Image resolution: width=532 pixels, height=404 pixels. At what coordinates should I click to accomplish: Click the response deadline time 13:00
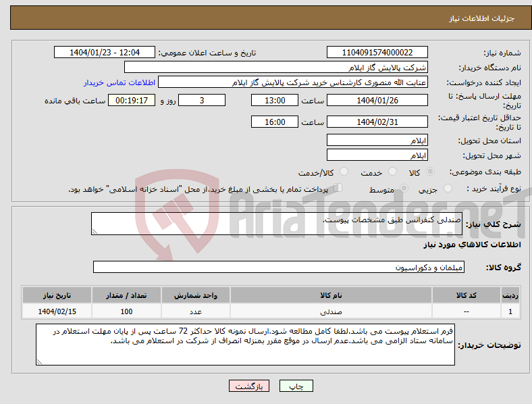coord(275,100)
